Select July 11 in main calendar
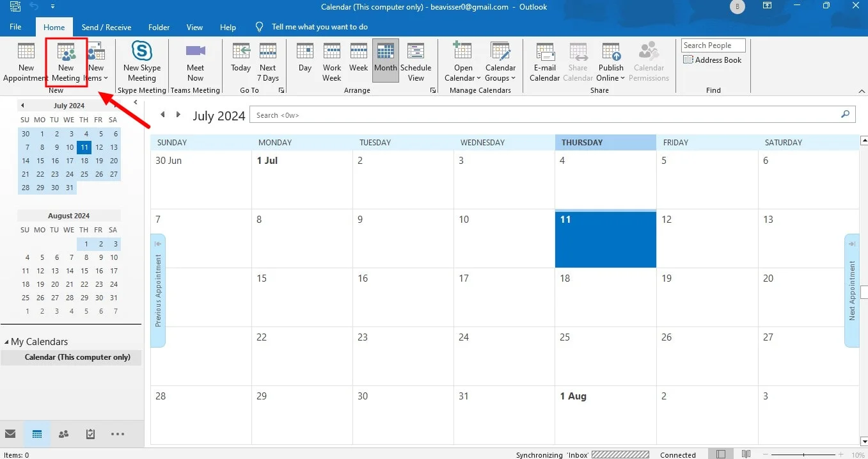This screenshot has width=868, height=459. point(606,239)
